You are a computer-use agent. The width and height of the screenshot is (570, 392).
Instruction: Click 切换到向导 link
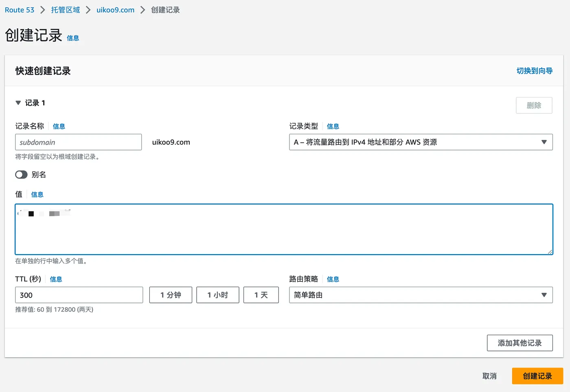click(x=534, y=71)
